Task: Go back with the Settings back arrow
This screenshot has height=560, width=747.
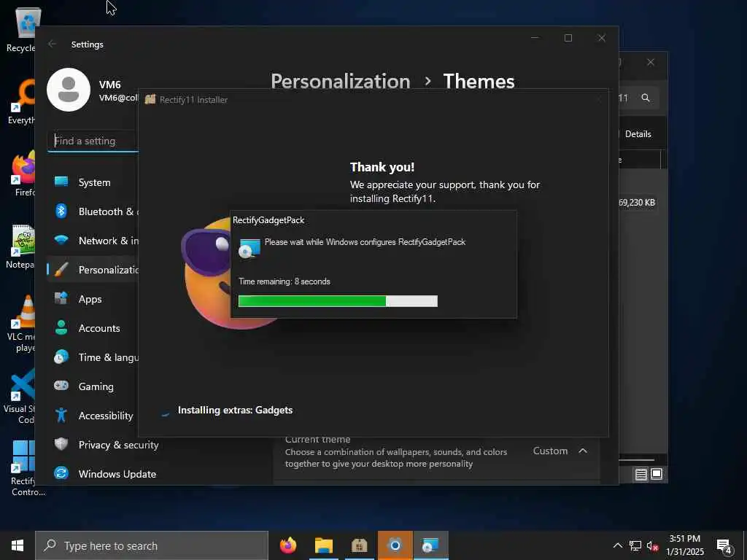Action: 52,44
